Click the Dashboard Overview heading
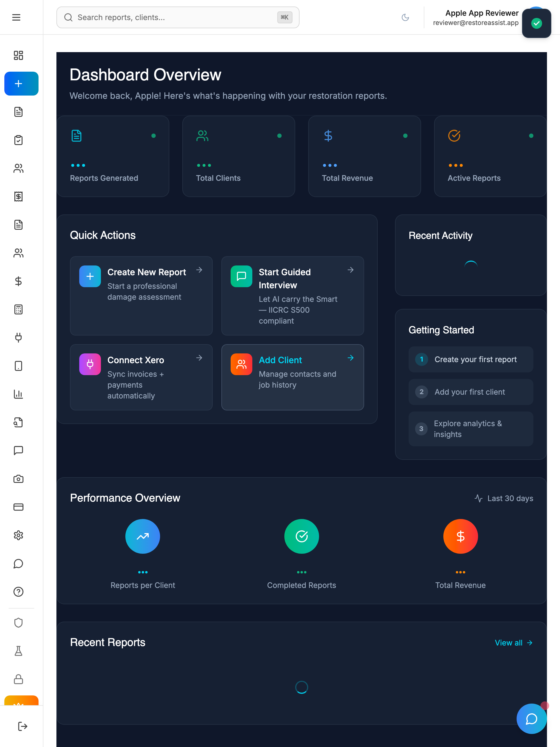This screenshot has height=747, width=560. tap(145, 75)
